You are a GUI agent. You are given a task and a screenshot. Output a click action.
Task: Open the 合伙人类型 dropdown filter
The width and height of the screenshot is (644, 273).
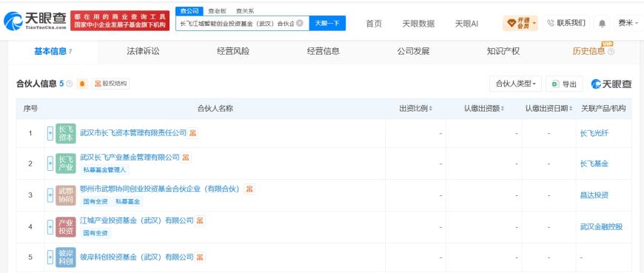(515, 84)
